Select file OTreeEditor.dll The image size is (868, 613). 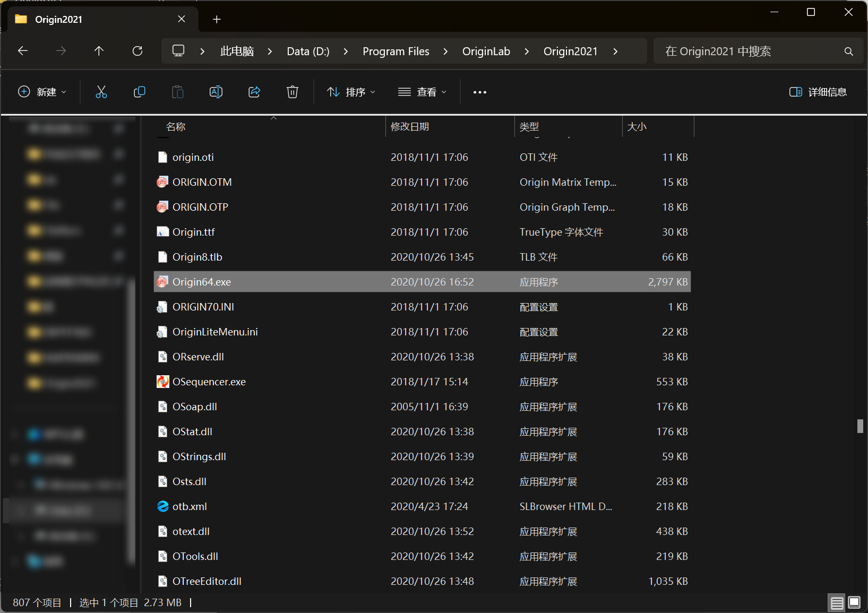tap(422, 581)
